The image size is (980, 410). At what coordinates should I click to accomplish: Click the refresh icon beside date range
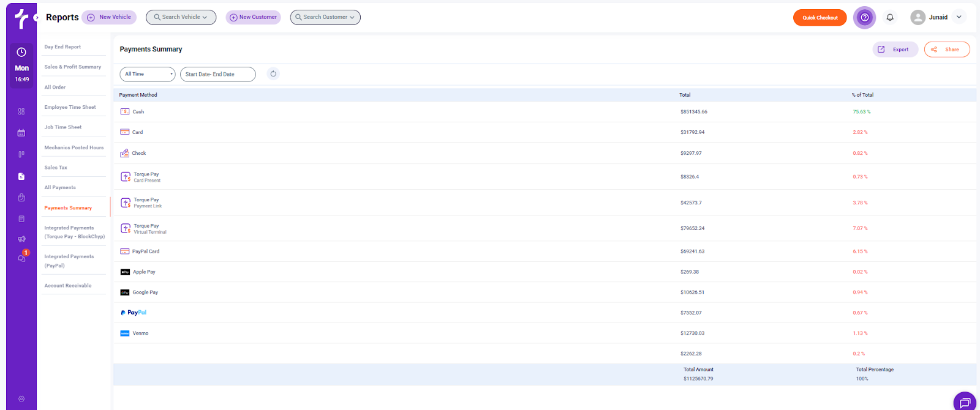coord(273,74)
